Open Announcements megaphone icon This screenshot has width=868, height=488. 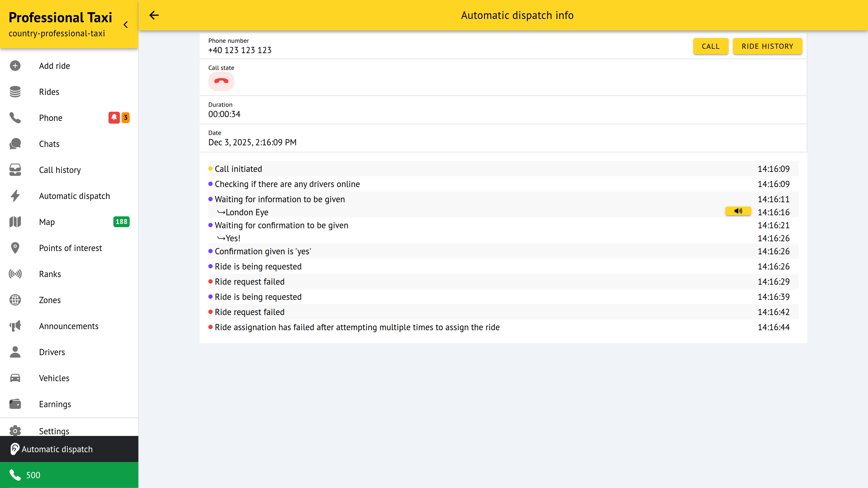click(x=15, y=326)
